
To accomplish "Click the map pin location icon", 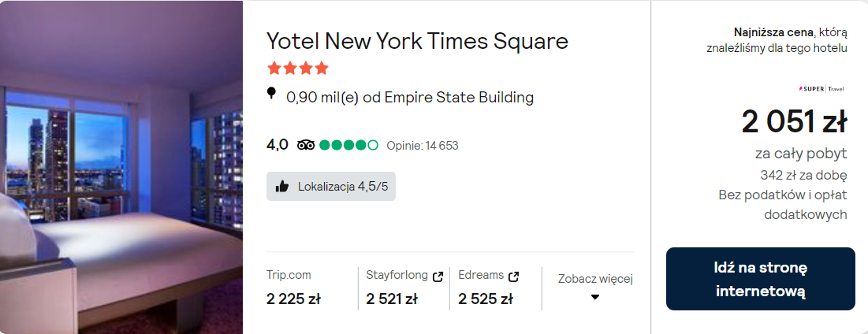I will tap(272, 95).
